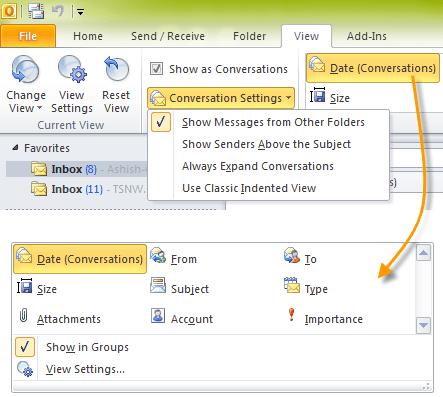Screen dimensions: 443x397
Task: Collapse the Favorites group
Action: [x=15, y=147]
